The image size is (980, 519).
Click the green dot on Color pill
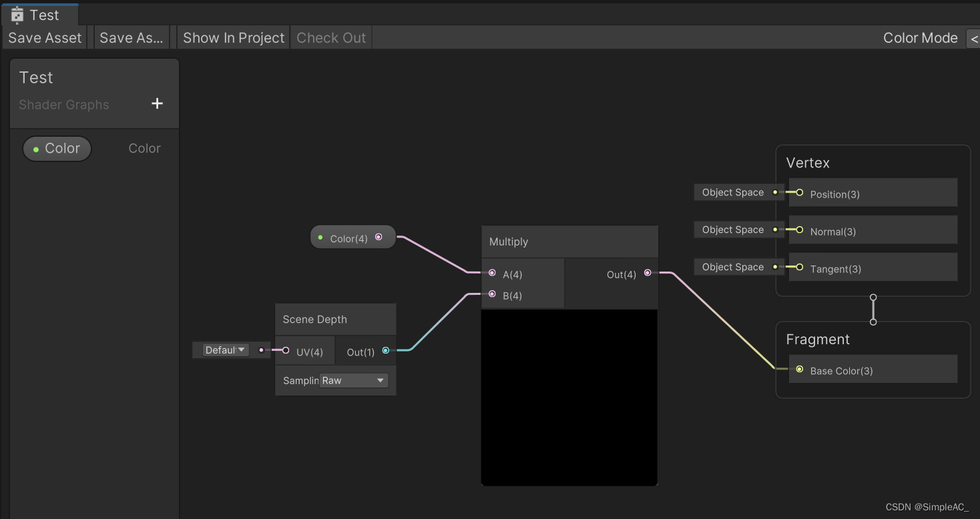[36, 149]
